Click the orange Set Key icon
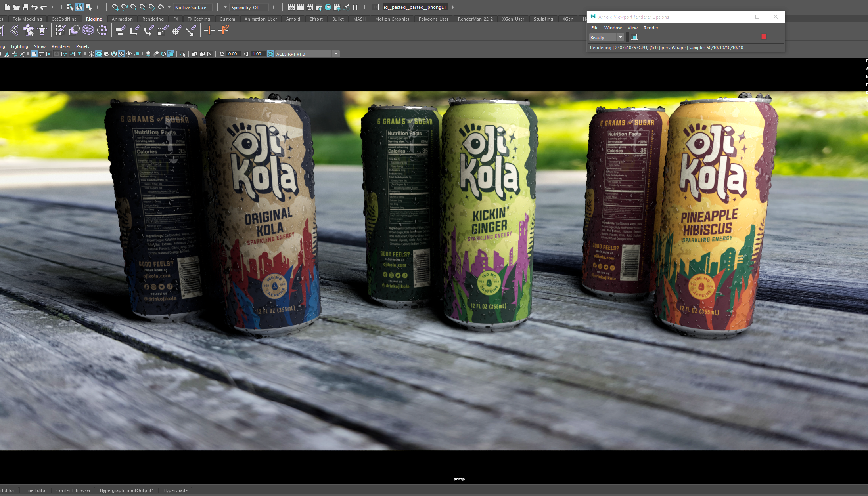Image resolution: width=868 pixels, height=496 pixels. click(x=209, y=30)
